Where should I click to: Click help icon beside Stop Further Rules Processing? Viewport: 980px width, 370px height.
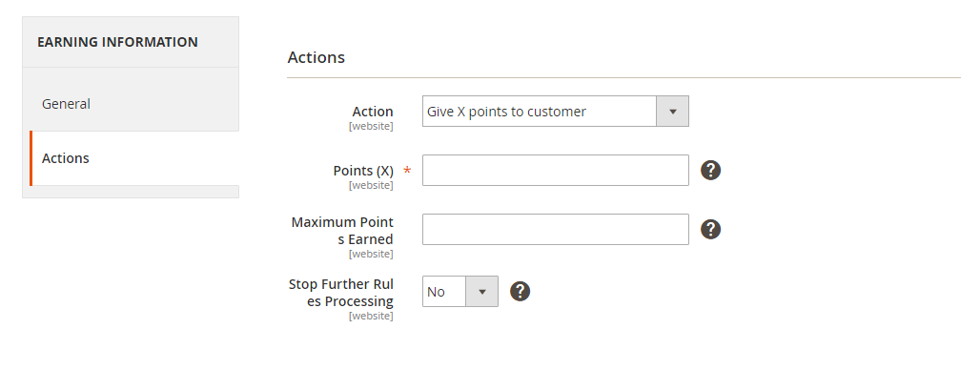pyautogui.click(x=520, y=291)
